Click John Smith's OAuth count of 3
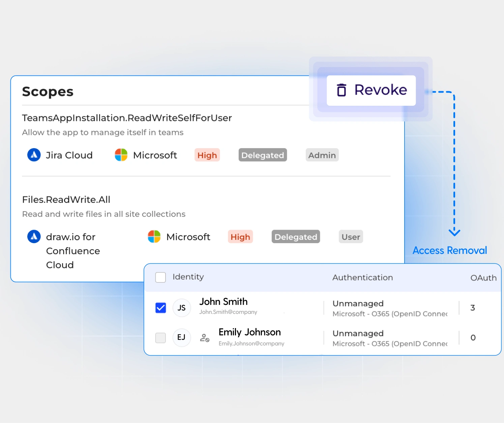 click(473, 307)
